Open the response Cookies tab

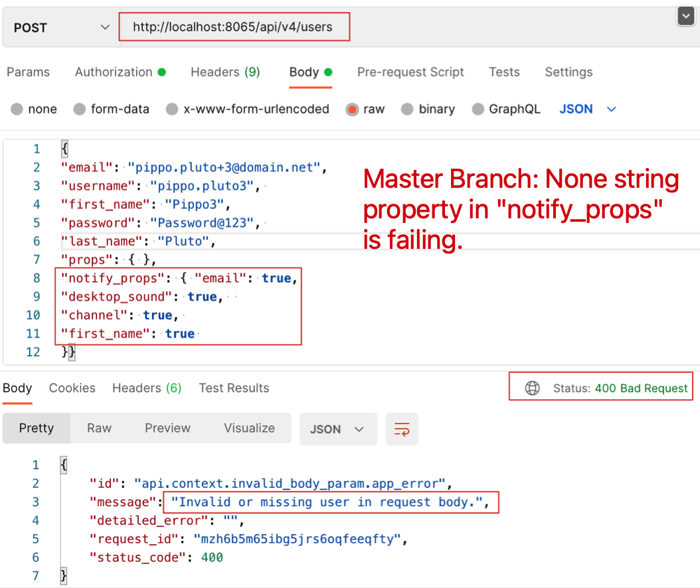click(72, 388)
